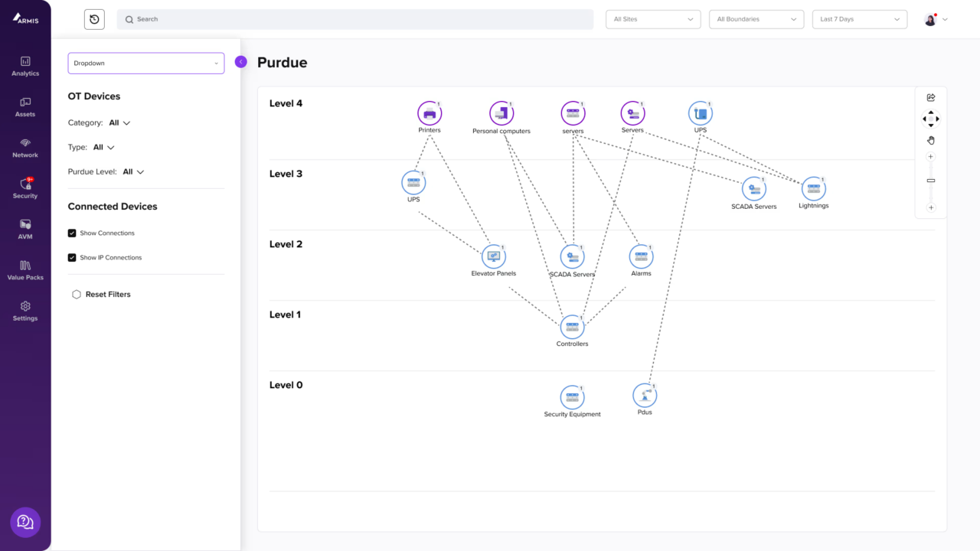Viewport: 980px width, 551px height.
Task: Open the help chat bubble icon
Action: click(25, 522)
